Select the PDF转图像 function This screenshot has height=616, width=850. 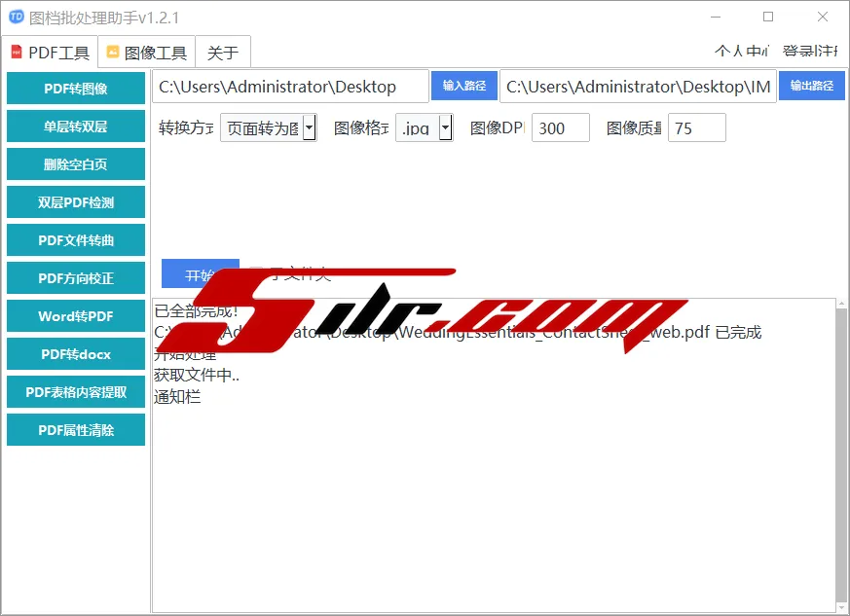pyautogui.click(x=76, y=89)
